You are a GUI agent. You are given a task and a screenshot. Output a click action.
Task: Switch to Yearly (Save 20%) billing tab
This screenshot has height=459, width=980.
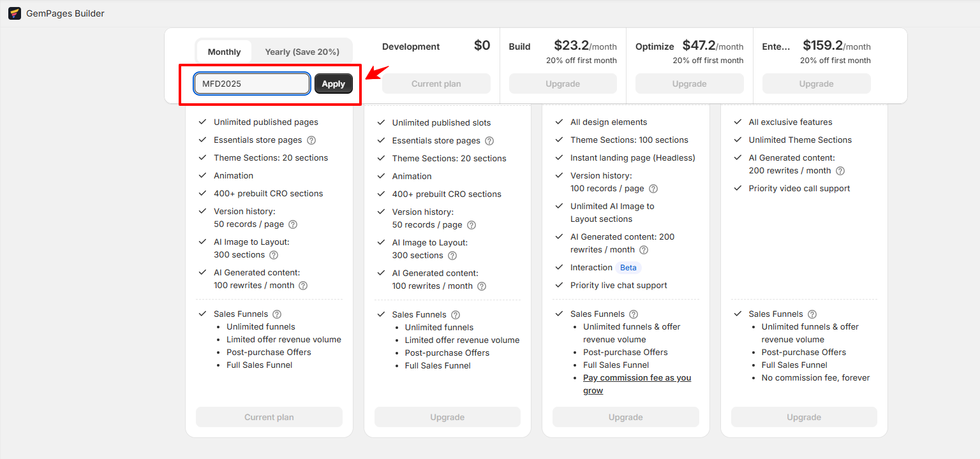(x=302, y=52)
